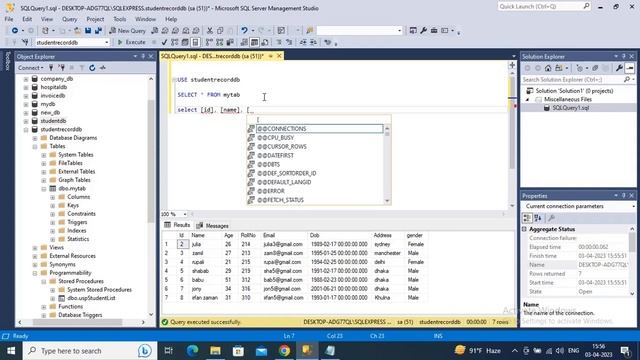
Task: Click the Undo arrow icon
Action: [x=244, y=31]
